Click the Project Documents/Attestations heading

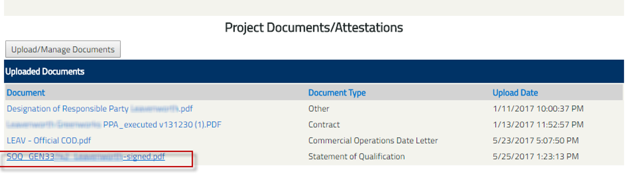(x=314, y=27)
